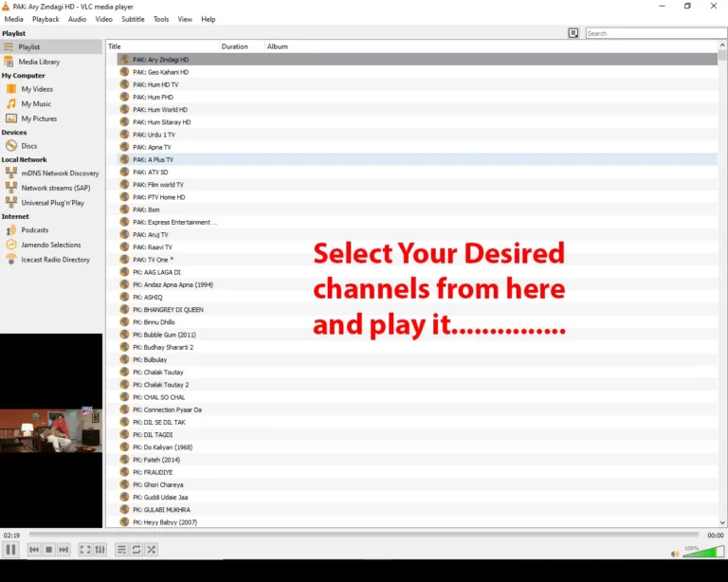Viewport: 728px width, 582px height.
Task: Pause playback with the pause button
Action: coord(11,550)
